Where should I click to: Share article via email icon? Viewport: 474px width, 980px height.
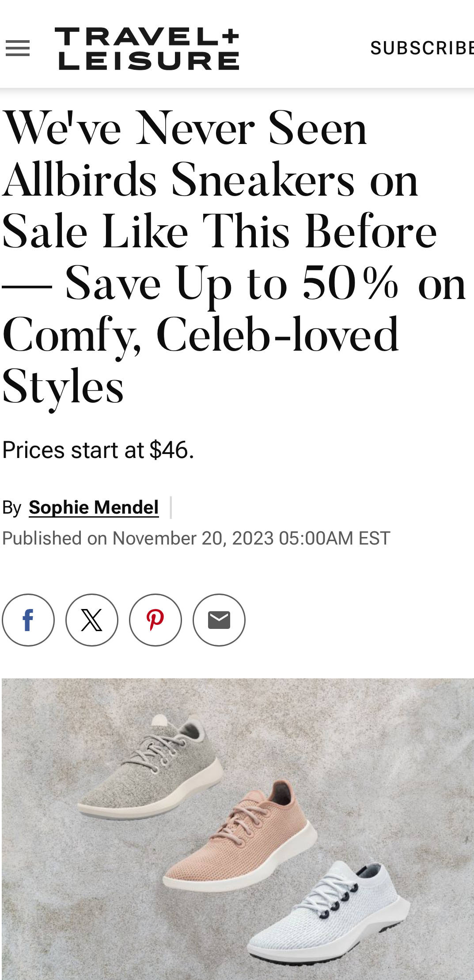219,620
